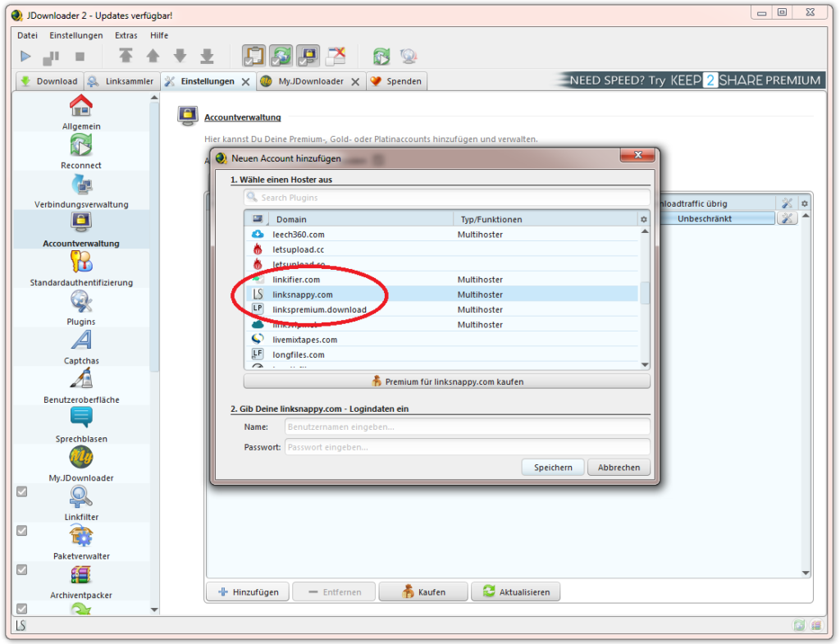
Task: Open the Datei menu
Action: 27,35
